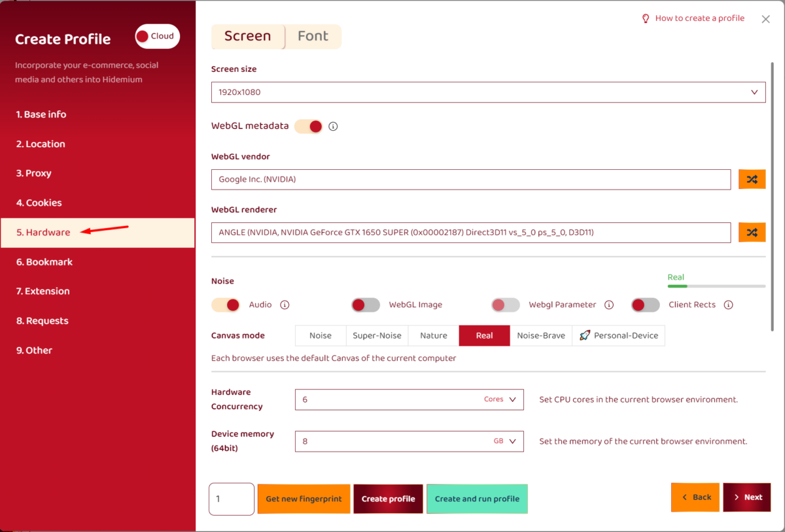Click Create and run profile button

[x=477, y=499]
